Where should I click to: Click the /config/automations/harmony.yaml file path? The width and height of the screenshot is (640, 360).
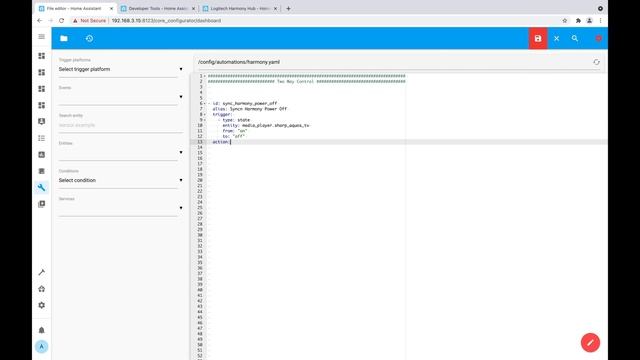point(239,62)
